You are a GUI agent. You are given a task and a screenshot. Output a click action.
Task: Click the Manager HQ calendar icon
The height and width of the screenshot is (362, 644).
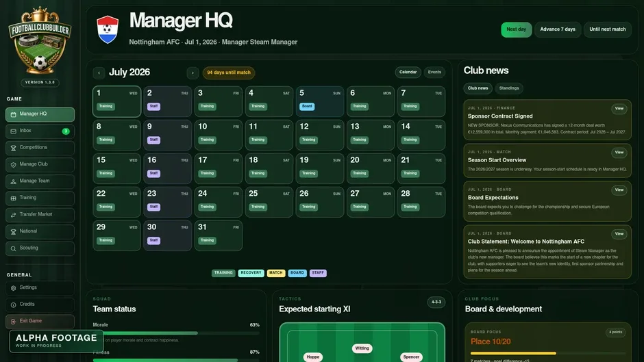[13, 114]
